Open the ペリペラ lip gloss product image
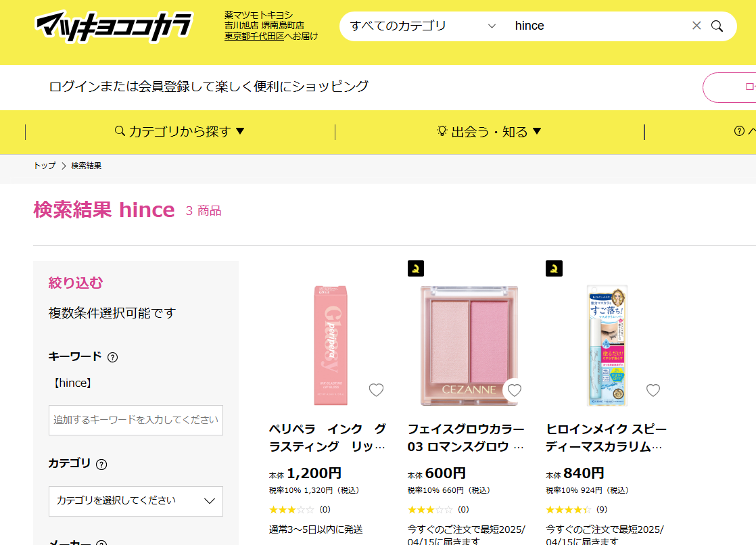The image size is (756, 545). click(x=330, y=346)
